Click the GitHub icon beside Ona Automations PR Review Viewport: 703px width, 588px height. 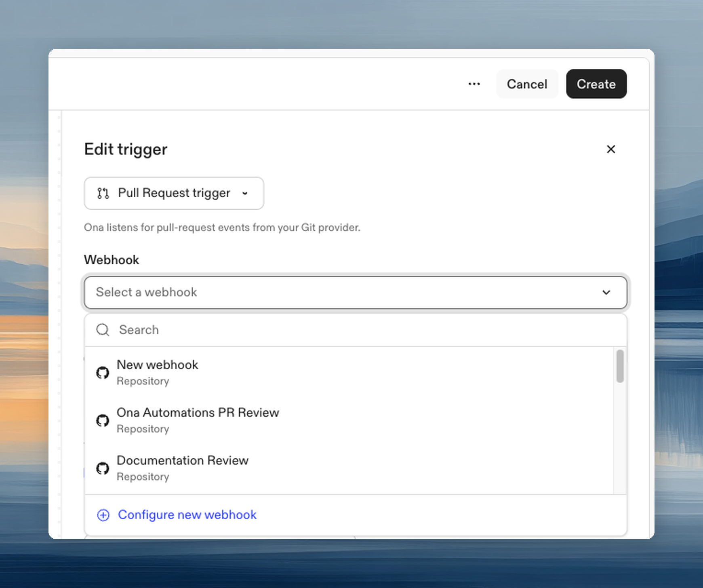click(x=103, y=420)
